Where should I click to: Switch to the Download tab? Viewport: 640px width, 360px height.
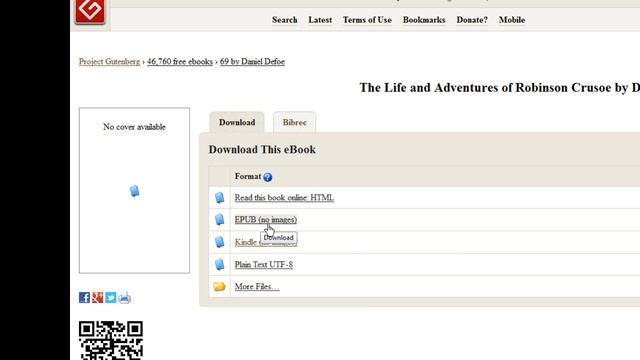237,122
